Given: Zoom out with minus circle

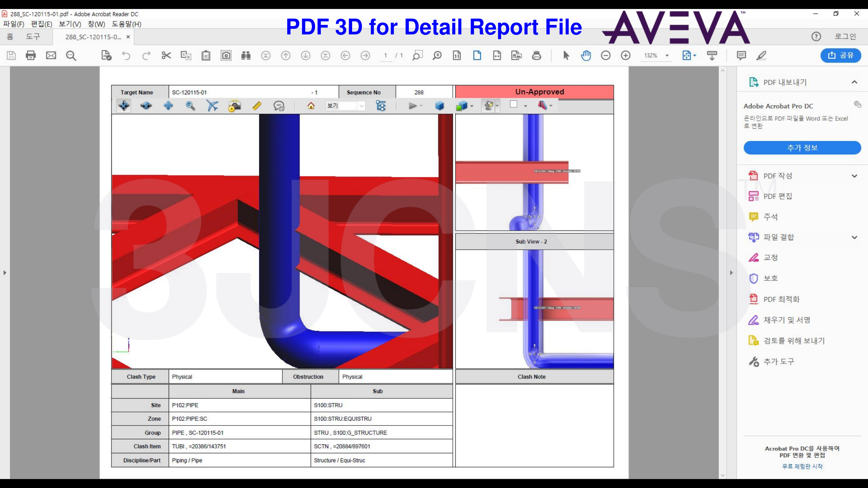Looking at the screenshot, I should point(606,55).
